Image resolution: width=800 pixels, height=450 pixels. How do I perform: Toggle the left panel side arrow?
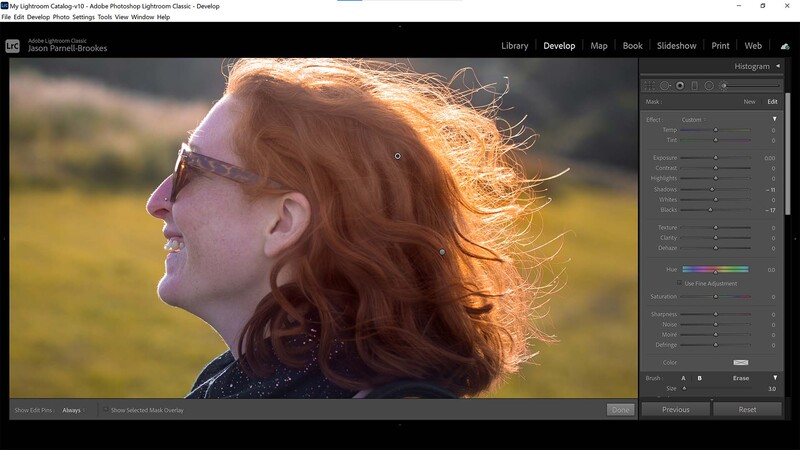click(4, 238)
